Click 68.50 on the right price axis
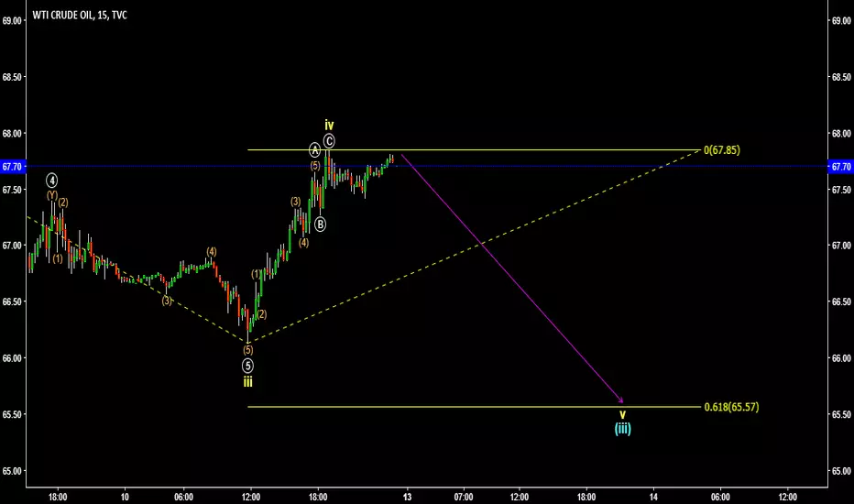The image size is (854, 504). click(841, 77)
